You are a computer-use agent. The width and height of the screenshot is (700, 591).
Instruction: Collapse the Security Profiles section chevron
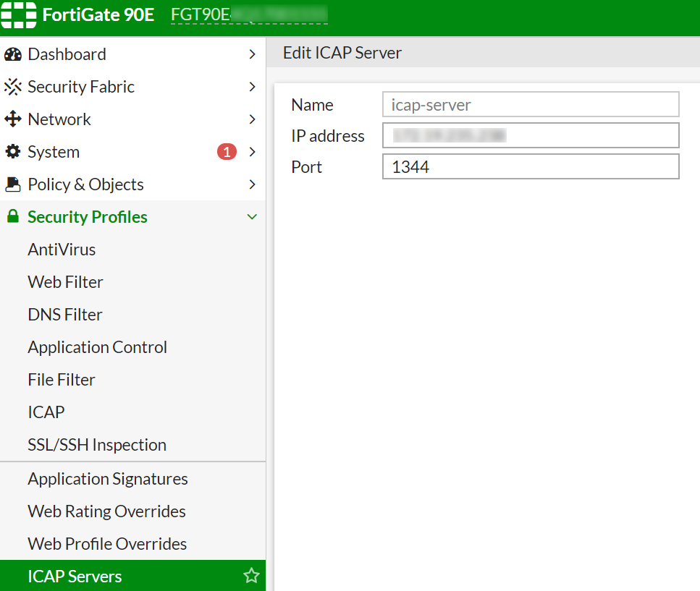252,217
